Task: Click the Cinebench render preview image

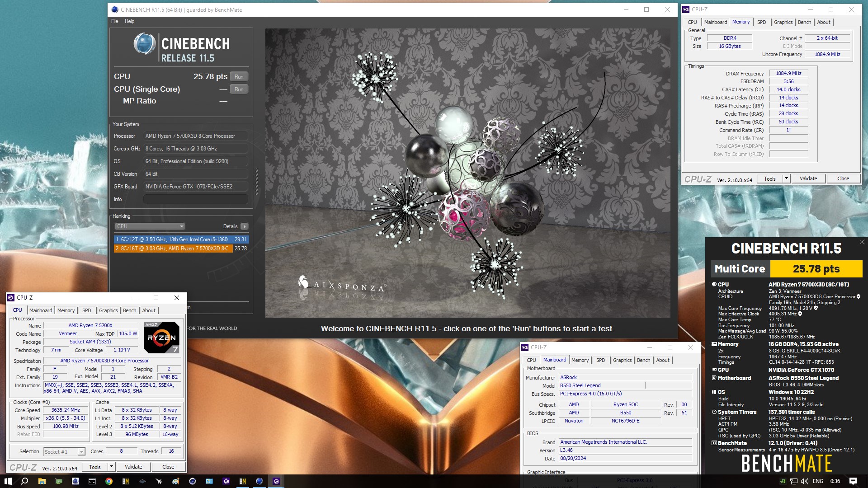Action: [467, 173]
